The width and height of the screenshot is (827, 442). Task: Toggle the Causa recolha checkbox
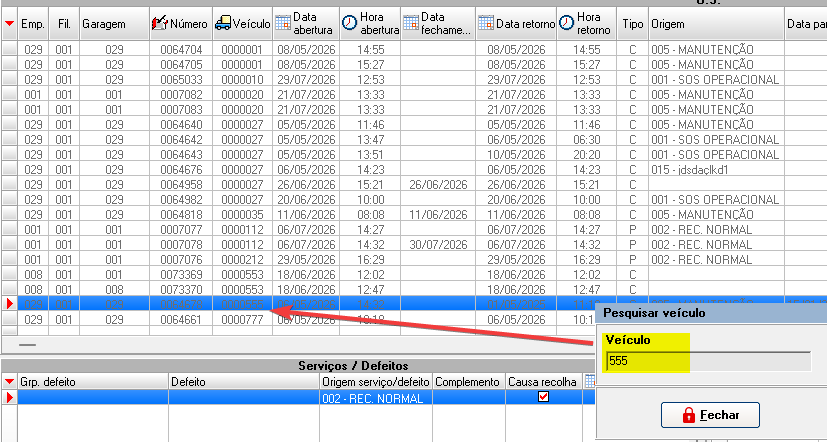coord(543,397)
